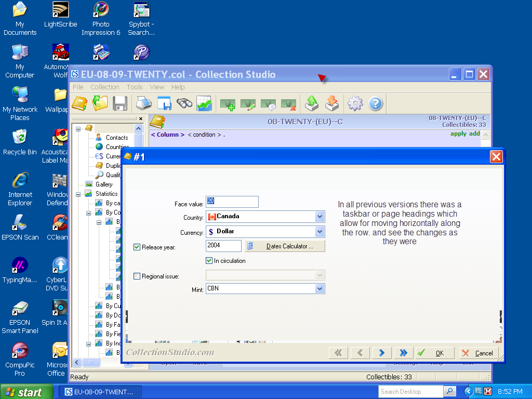Viewport: 532px width, 399px height.
Task: Open the Country dropdown showing Canada
Action: pyautogui.click(x=320, y=217)
